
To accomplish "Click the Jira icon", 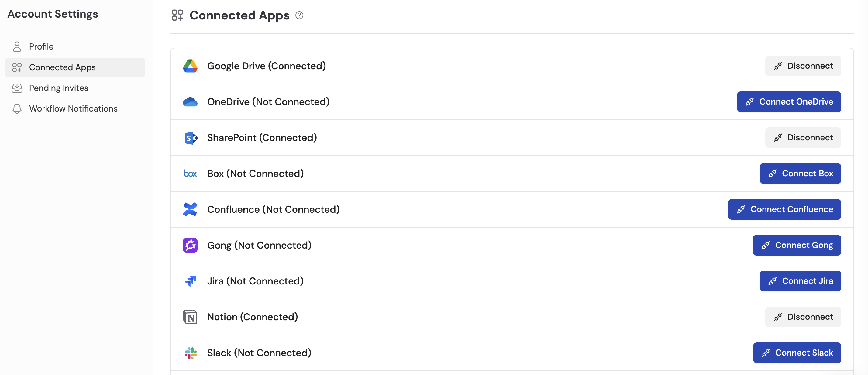I will pyautogui.click(x=191, y=281).
